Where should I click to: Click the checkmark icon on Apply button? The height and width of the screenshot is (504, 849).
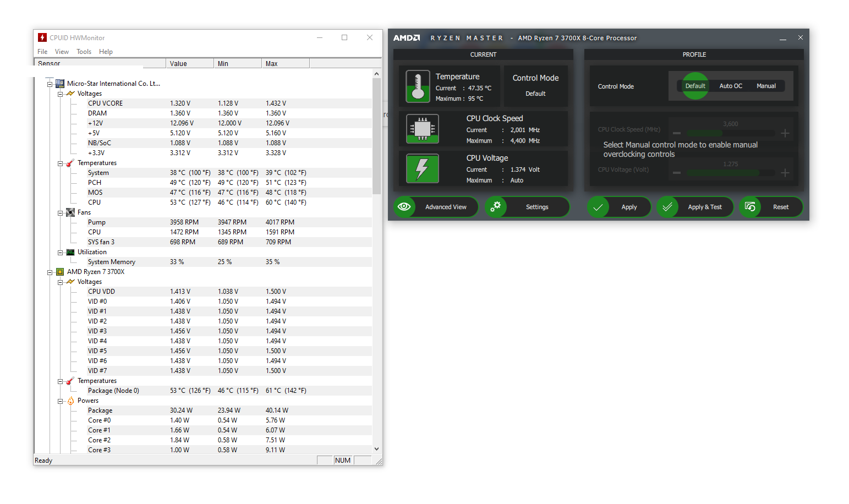(x=598, y=207)
